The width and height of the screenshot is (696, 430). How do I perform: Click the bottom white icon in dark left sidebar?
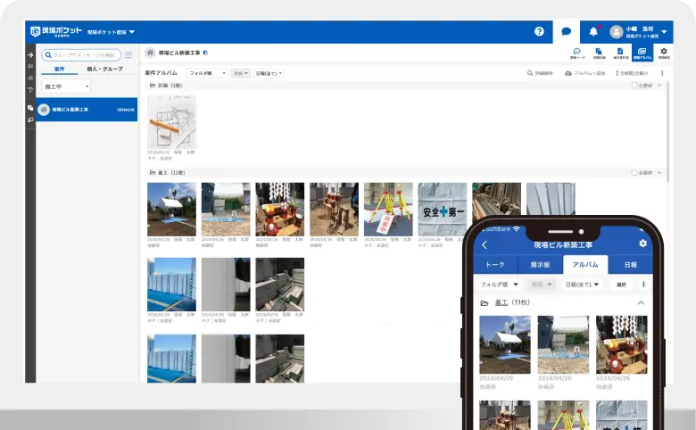[30, 120]
